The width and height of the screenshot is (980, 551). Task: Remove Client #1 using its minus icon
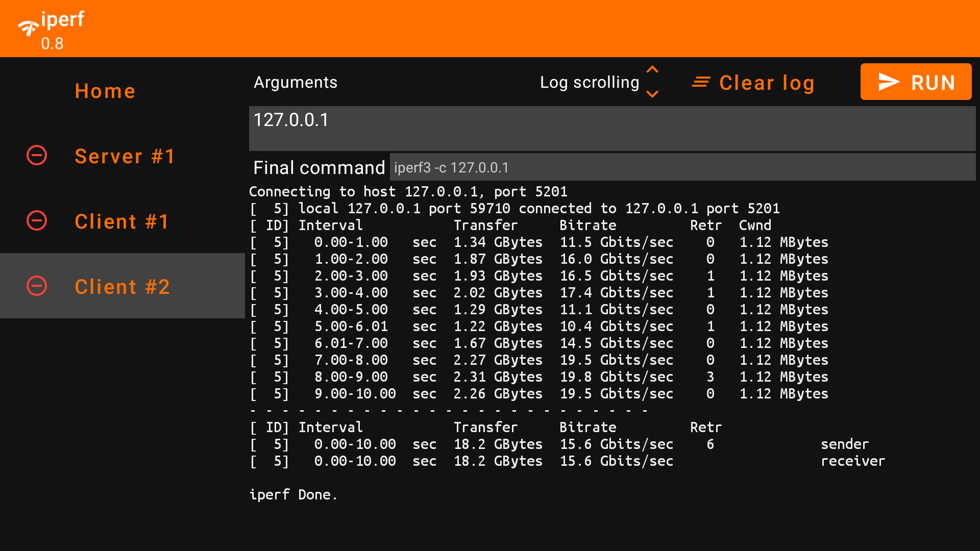[36, 221]
